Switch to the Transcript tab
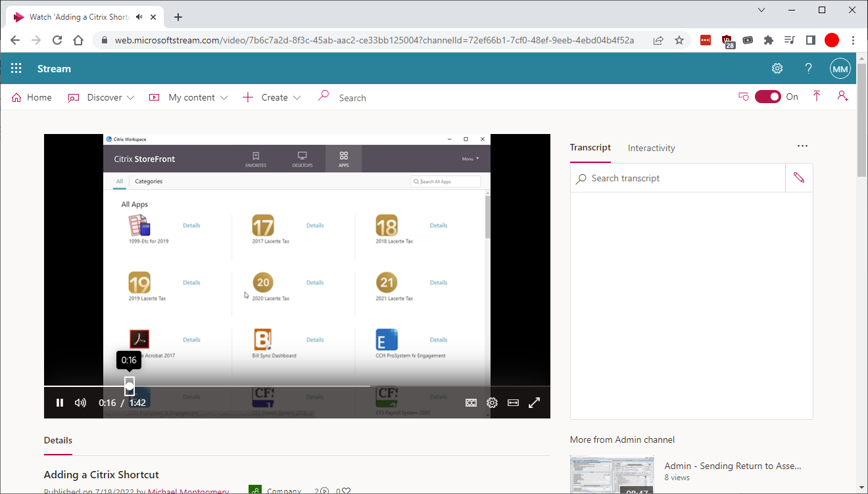Image resolution: width=868 pixels, height=494 pixels. click(x=591, y=147)
